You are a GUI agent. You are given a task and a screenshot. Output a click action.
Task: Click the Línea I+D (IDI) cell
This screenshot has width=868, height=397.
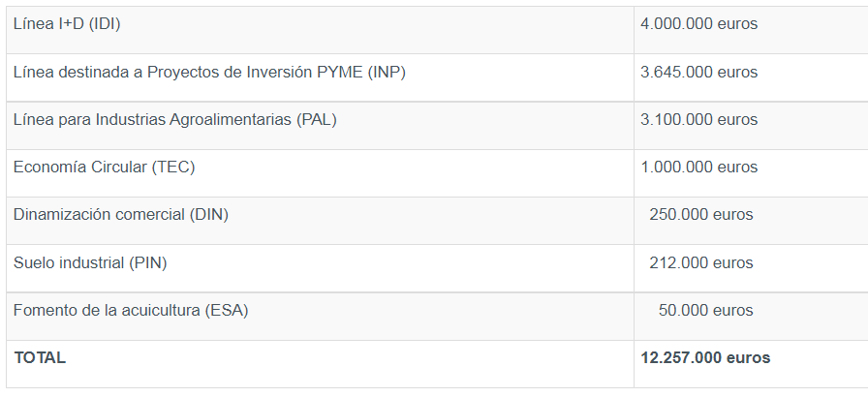pyautogui.click(x=67, y=24)
